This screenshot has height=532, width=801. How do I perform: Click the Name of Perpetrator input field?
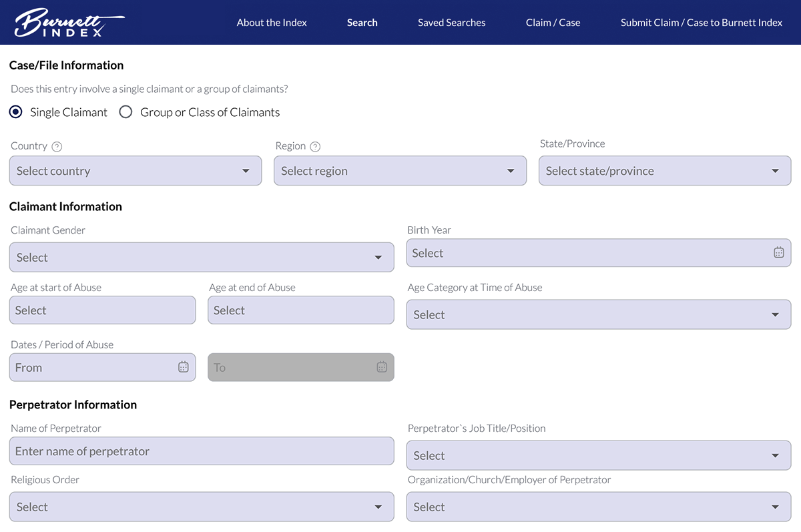tap(202, 451)
